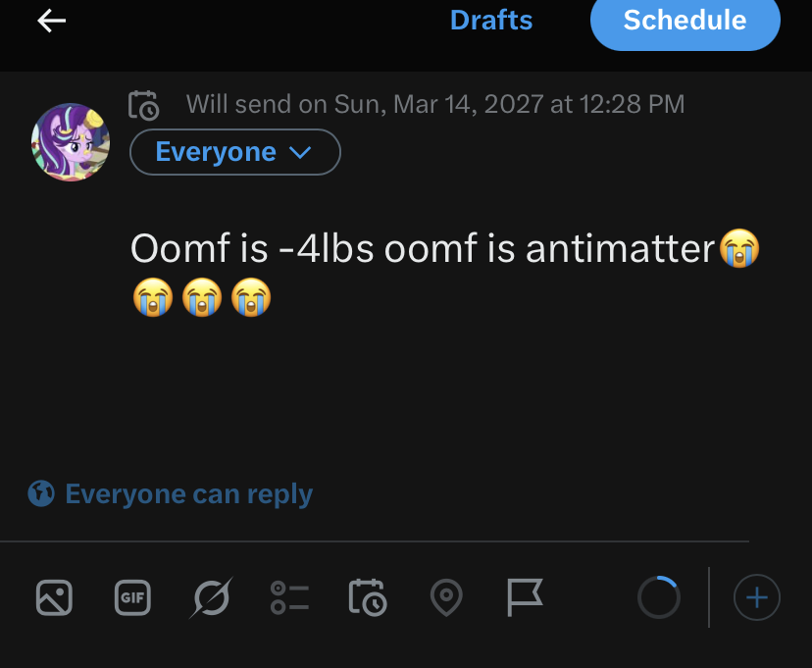Attach a GIF using the GIF icon
Image resolution: width=812 pixels, height=668 pixels.
point(132,597)
